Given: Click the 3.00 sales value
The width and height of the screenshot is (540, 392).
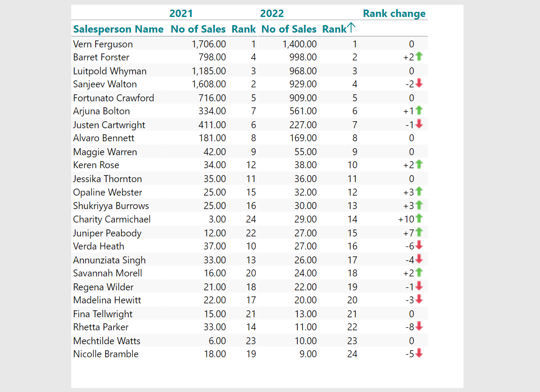Looking at the screenshot, I should click(217, 219).
